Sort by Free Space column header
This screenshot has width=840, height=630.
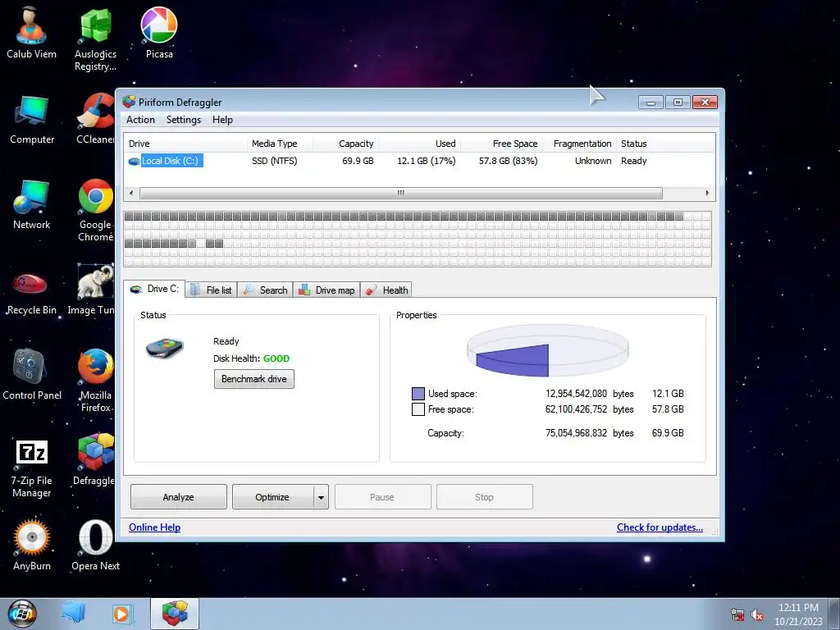coord(501,144)
